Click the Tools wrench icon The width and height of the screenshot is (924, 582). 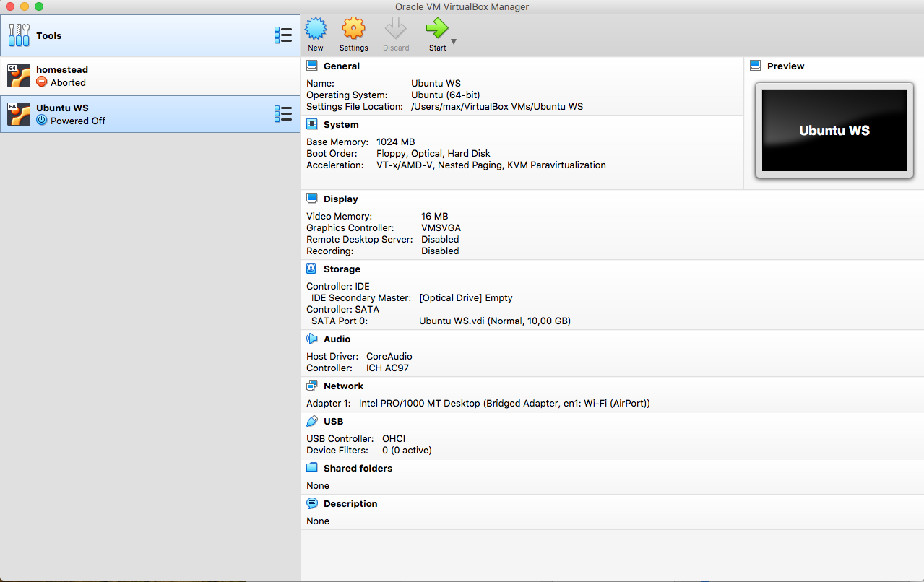[19, 35]
